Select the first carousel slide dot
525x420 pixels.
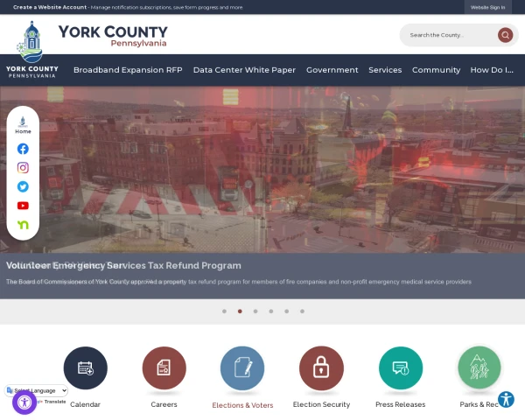(224, 311)
